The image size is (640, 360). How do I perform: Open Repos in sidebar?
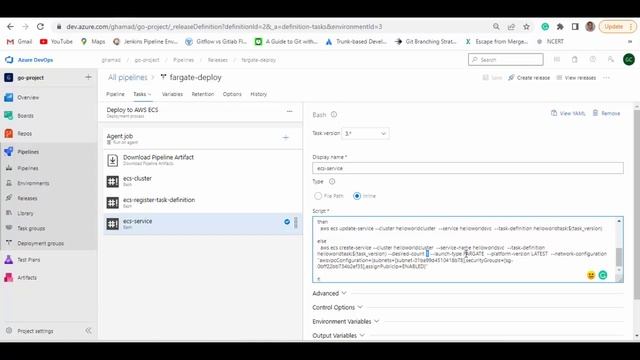click(24, 133)
